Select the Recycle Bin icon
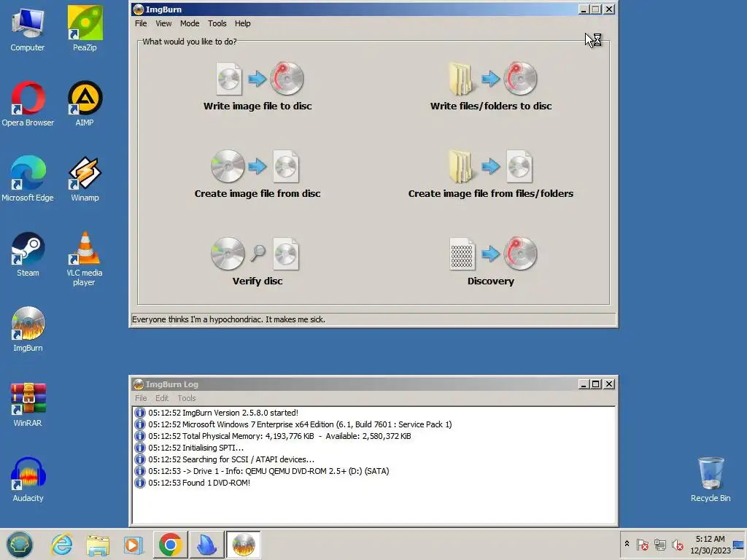 711,480
